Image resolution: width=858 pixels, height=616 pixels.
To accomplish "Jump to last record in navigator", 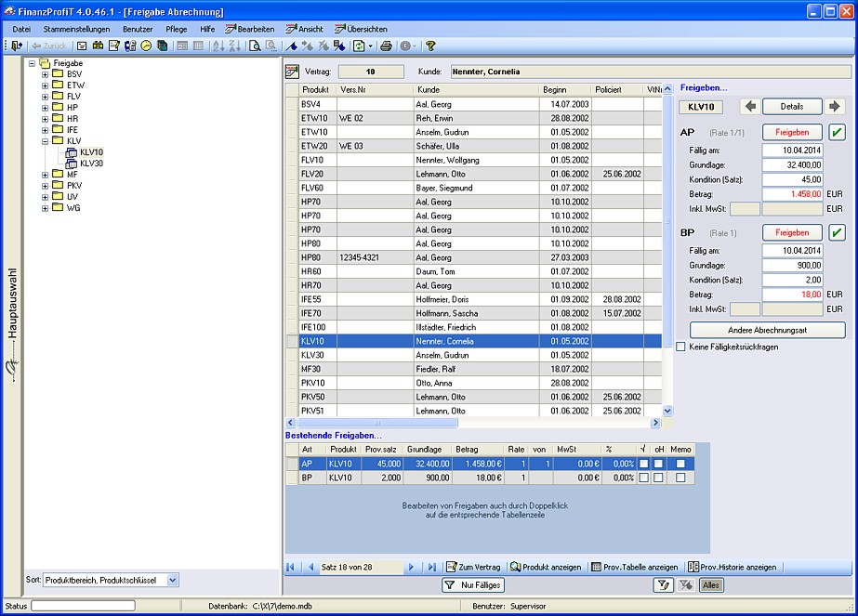I will click(x=431, y=567).
